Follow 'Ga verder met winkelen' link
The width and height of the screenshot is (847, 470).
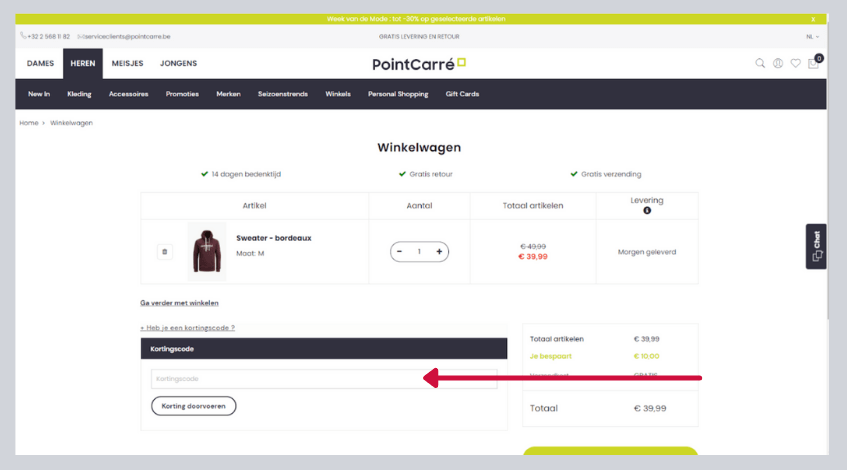pyautogui.click(x=179, y=302)
